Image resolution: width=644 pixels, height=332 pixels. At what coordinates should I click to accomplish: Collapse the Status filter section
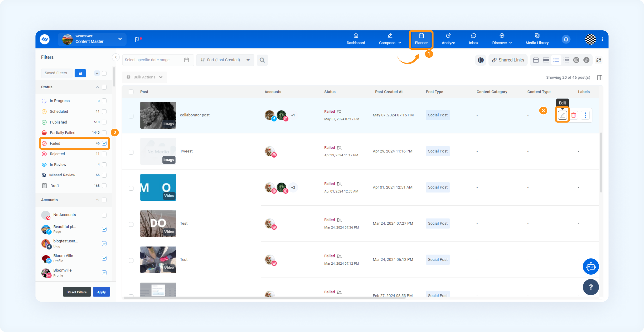[97, 87]
